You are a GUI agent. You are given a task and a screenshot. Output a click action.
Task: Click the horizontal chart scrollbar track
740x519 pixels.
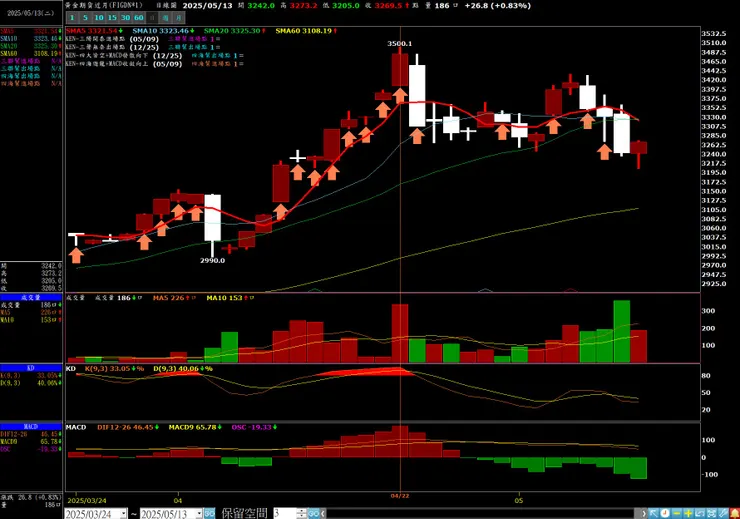click(482, 513)
